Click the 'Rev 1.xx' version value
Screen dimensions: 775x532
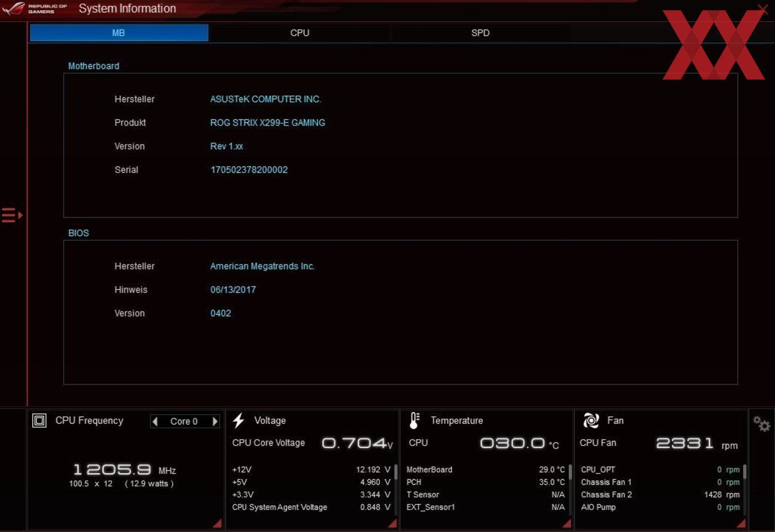tap(227, 146)
